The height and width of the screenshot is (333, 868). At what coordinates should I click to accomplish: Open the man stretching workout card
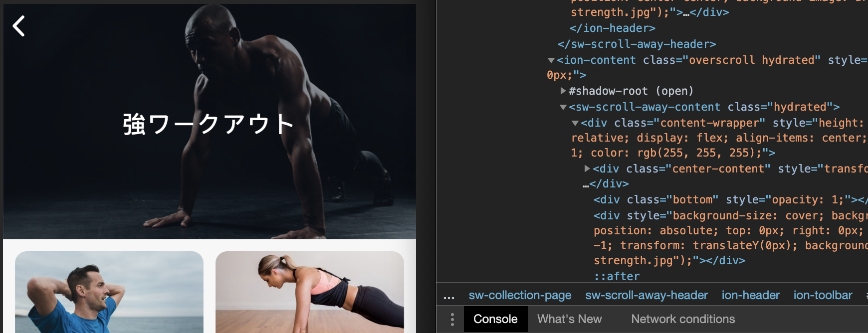click(x=109, y=292)
